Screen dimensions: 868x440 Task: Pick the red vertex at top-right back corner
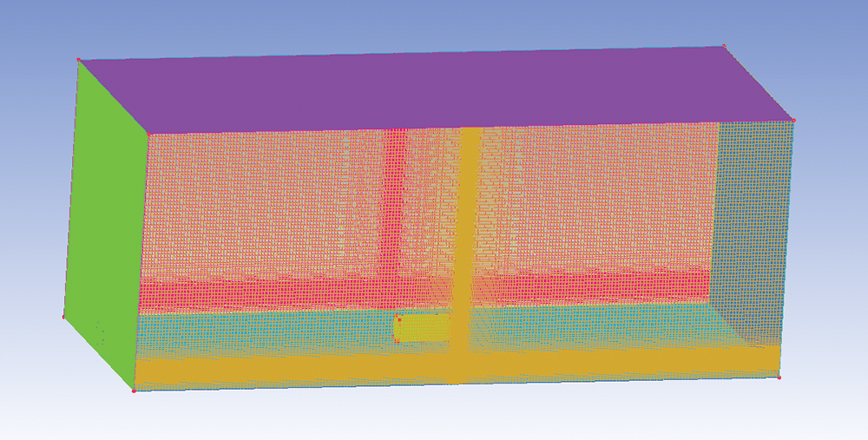point(723,47)
